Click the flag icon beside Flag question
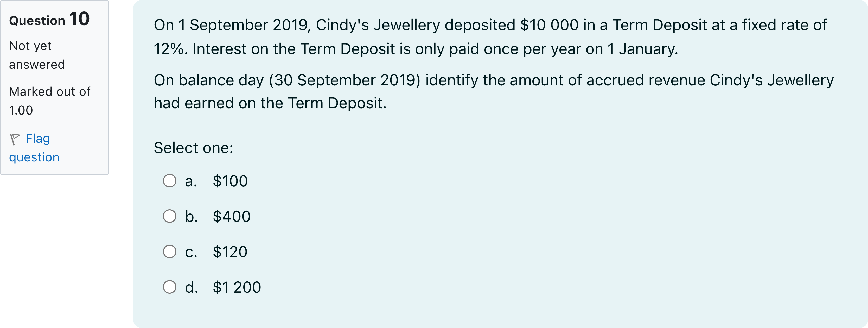868x328 pixels. click(15, 138)
